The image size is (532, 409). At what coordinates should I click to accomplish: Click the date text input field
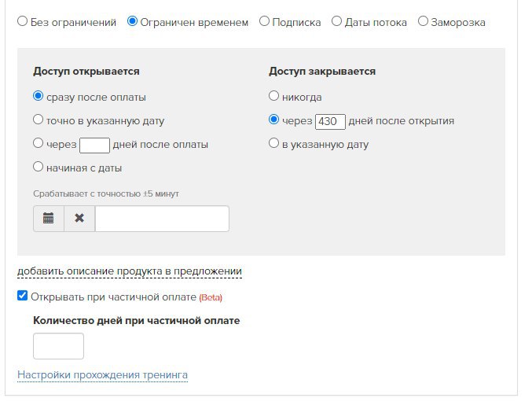[x=162, y=219]
